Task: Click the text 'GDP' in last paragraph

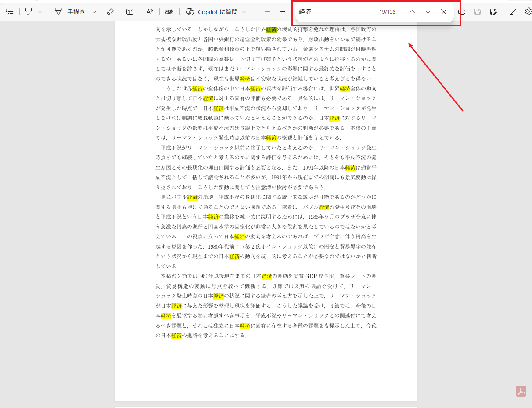Action: coord(311,276)
